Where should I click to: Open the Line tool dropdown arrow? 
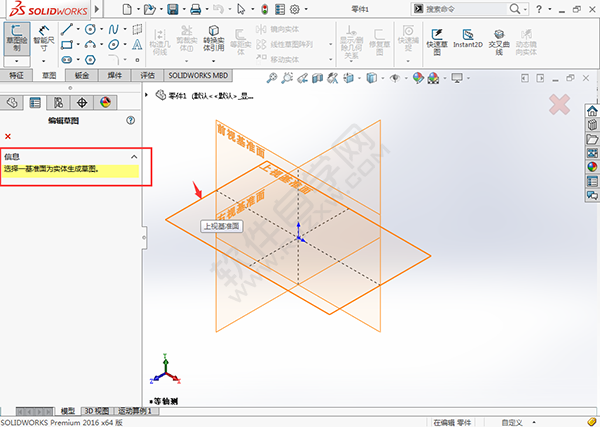point(78,29)
